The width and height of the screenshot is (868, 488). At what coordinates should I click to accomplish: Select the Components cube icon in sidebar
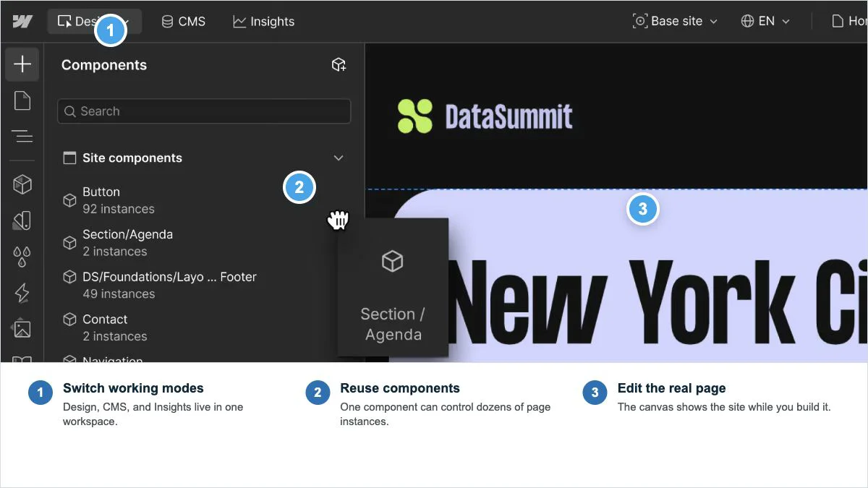[x=22, y=184]
